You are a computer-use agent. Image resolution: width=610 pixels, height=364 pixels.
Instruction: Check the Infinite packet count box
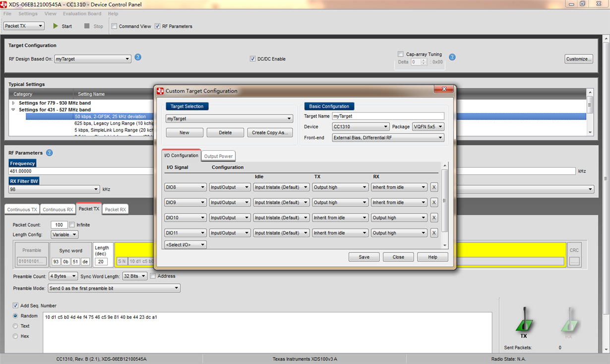click(72, 225)
